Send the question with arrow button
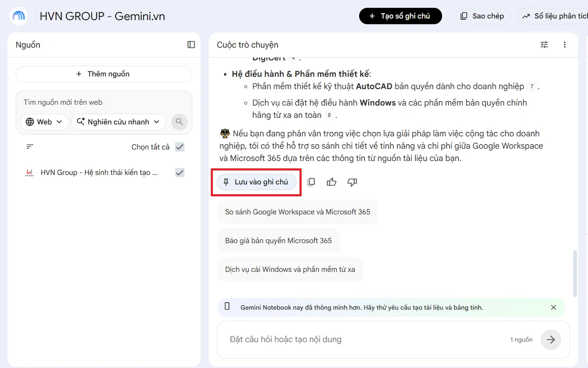 (551, 340)
